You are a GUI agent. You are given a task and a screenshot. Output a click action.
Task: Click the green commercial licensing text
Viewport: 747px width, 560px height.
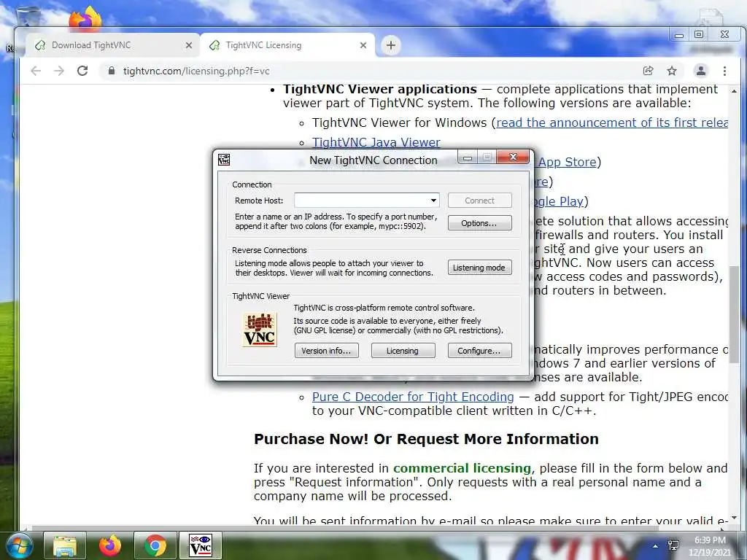point(462,468)
